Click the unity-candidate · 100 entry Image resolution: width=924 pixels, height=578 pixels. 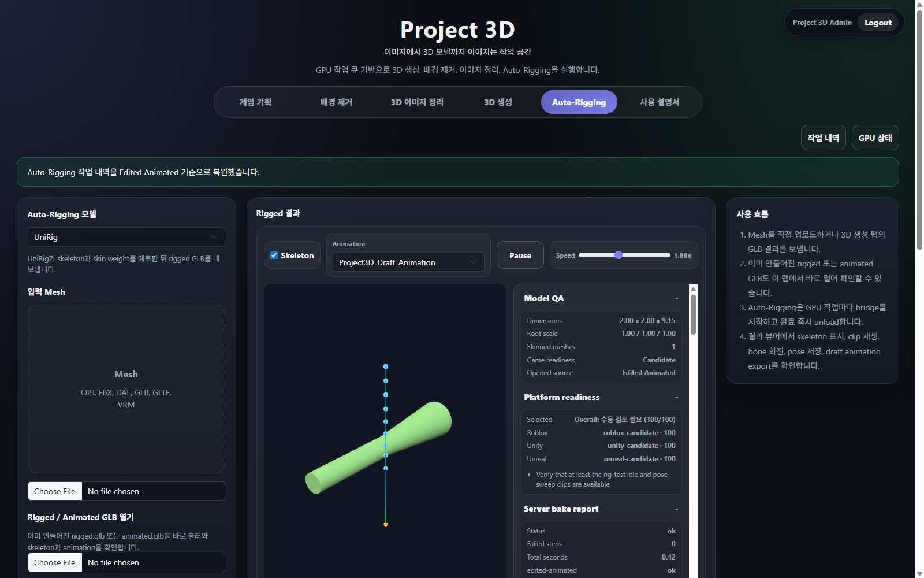point(641,446)
